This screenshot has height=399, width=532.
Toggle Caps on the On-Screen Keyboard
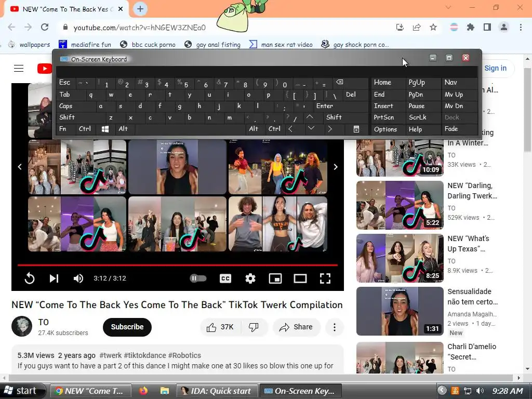coord(77,106)
